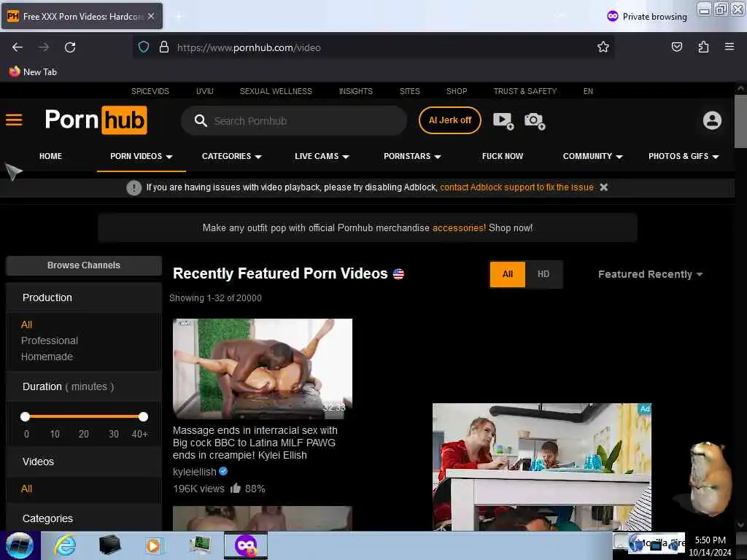The image size is (747, 560).
Task: Open the UVIU top bar link
Action: pyautogui.click(x=204, y=91)
